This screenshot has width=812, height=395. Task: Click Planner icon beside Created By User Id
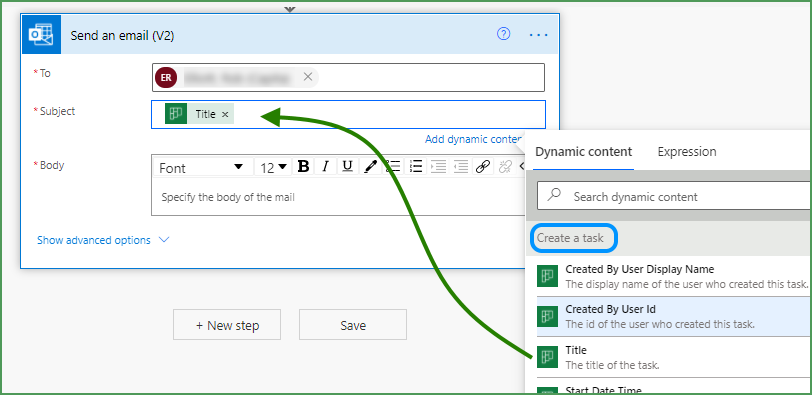click(x=547, y=317)
